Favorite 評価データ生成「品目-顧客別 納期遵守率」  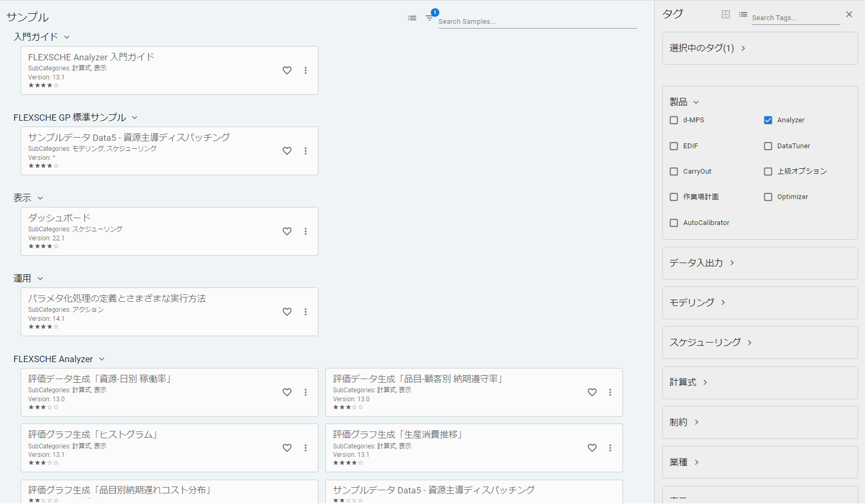pyautogui.click(x=592, y=392)
